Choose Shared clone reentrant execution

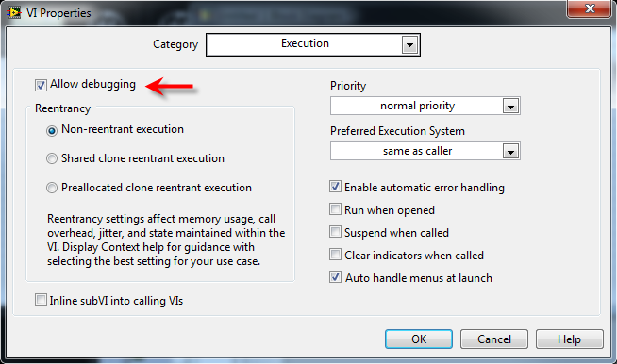click(52, 158)
